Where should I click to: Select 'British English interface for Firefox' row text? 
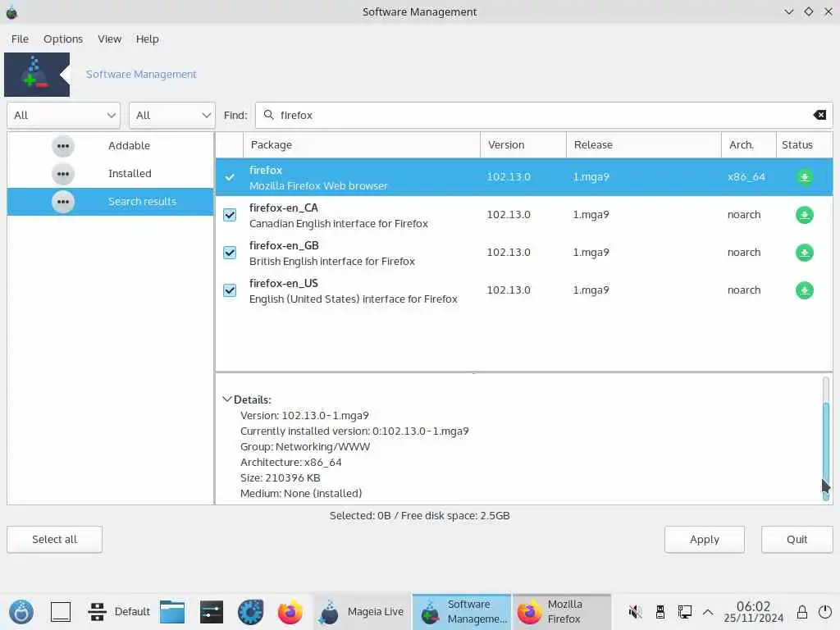(332, 262)
